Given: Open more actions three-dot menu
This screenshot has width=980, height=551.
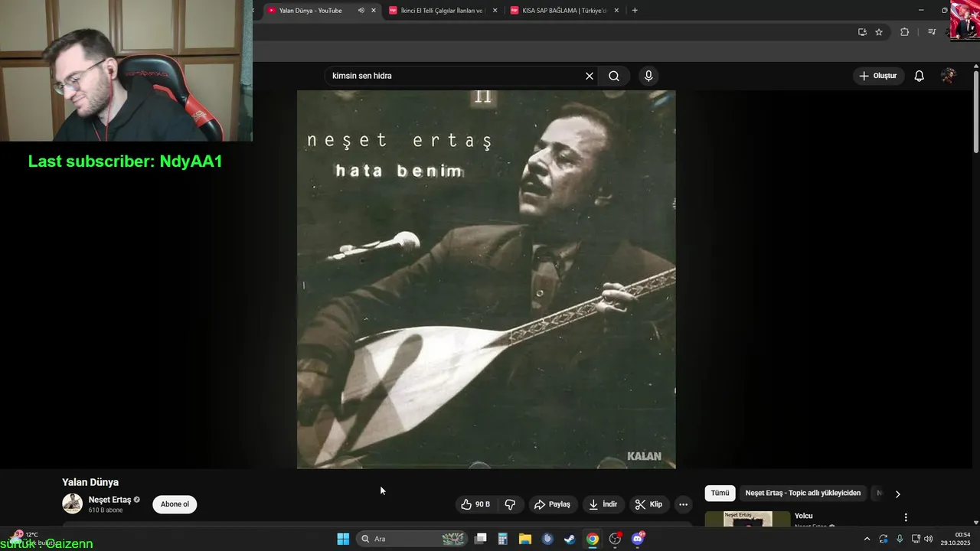Looking at the screenshot, I should point(683,504).
